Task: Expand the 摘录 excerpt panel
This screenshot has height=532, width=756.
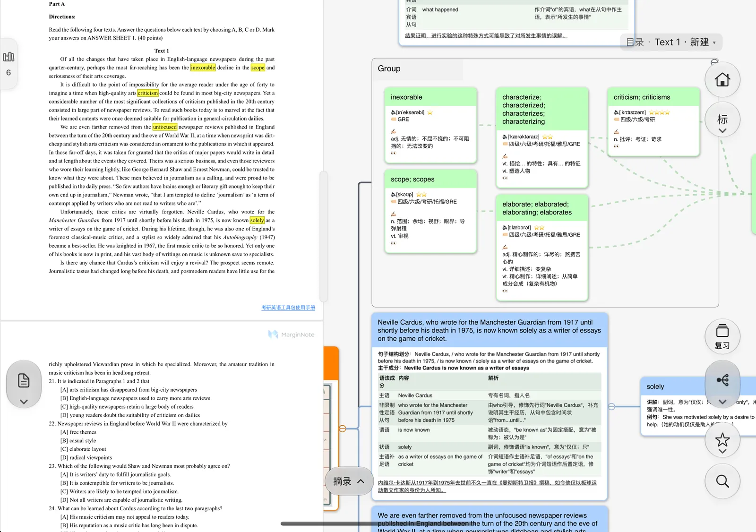Action: (x=349, y=481)
